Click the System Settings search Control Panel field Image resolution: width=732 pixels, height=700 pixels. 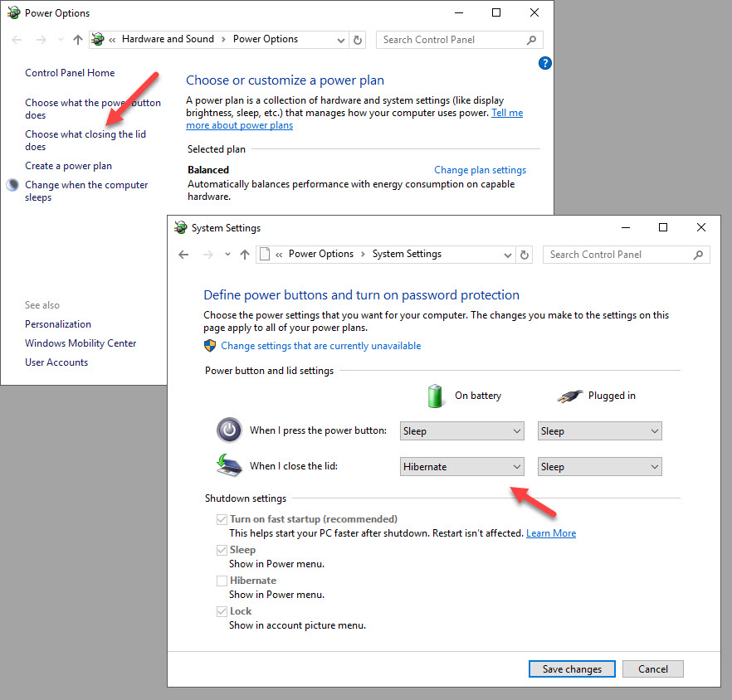pyautogui.click(x=618, y=255)
